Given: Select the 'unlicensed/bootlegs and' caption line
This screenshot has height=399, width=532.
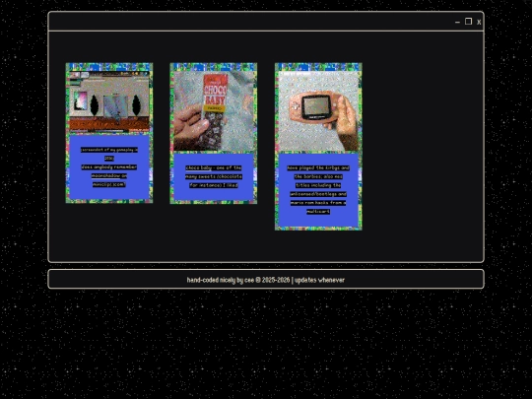Looking at the screenshot, I should pos(318,194).
